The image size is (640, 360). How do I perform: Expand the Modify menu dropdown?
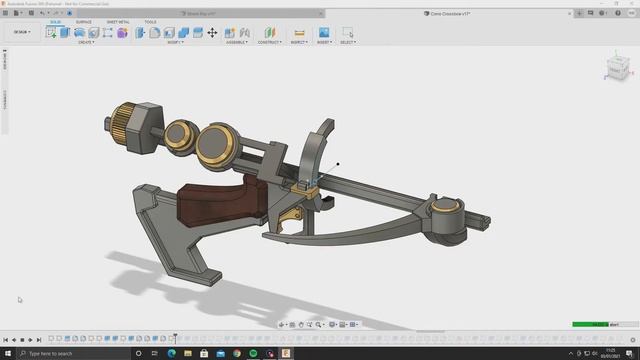176,42
